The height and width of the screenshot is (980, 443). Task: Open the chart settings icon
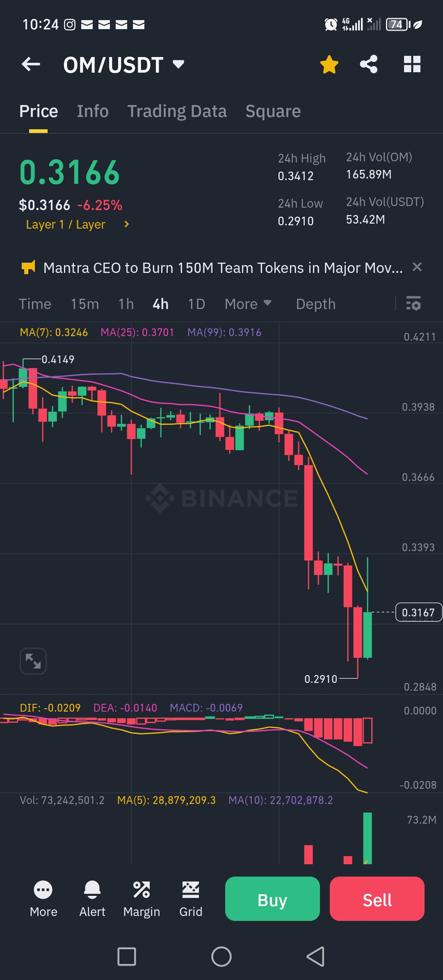[x=413, y=304]
